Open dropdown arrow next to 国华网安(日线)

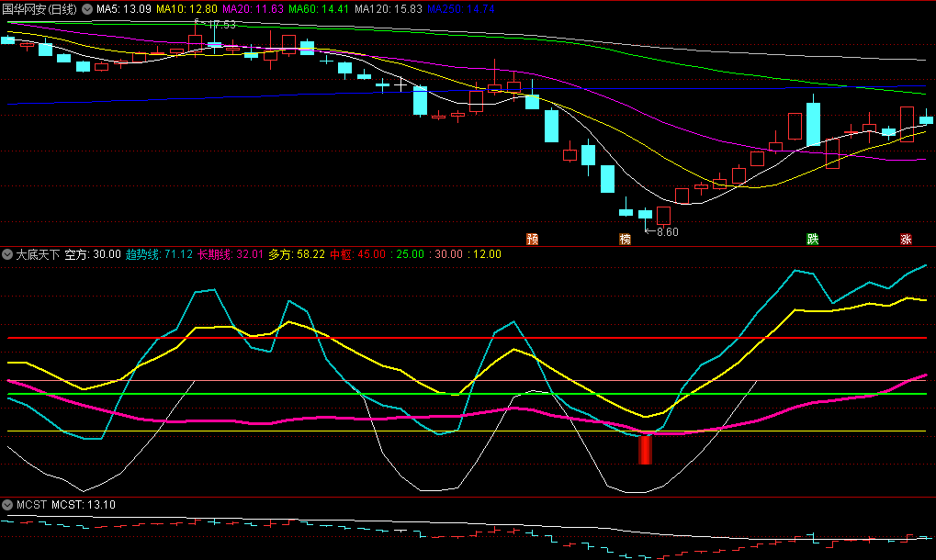click(x=87, y=9)
